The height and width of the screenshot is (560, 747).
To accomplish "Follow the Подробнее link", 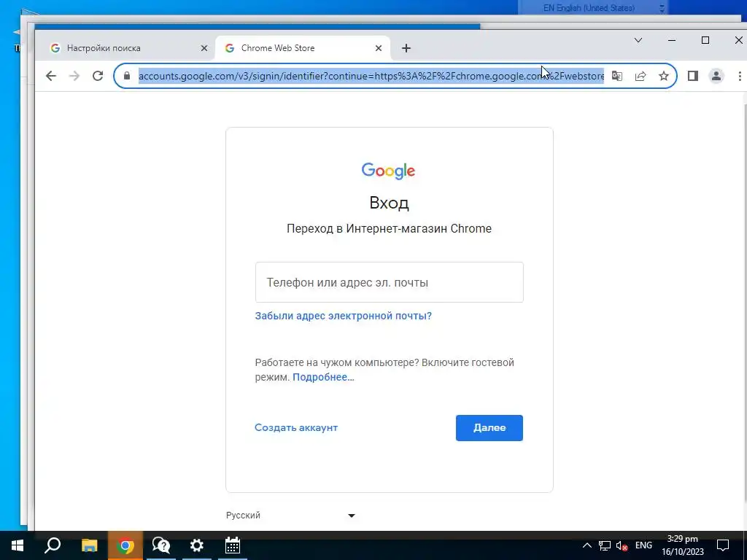I will tap(323, 377).
